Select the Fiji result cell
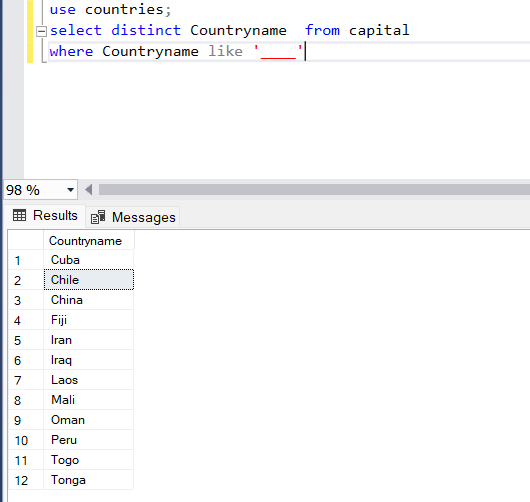This screenshot has width=530, height=502. coord(89,320)
